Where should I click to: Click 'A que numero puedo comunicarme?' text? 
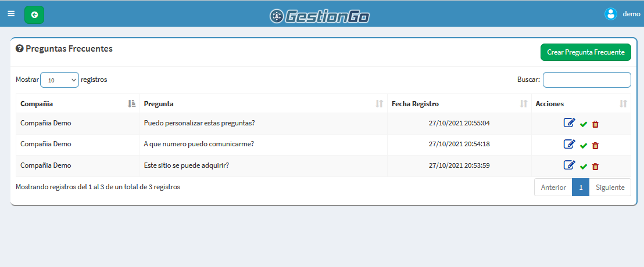199,144
